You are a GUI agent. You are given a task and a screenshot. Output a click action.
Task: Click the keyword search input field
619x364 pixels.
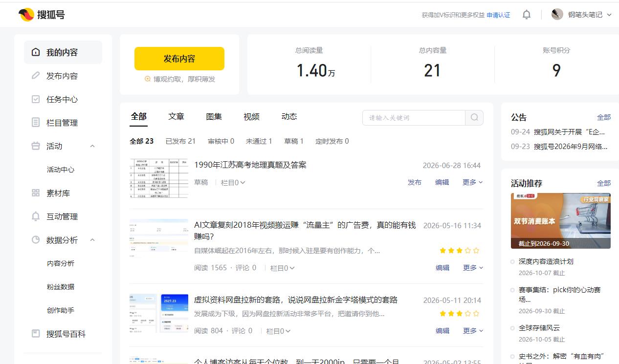(414, 118)
